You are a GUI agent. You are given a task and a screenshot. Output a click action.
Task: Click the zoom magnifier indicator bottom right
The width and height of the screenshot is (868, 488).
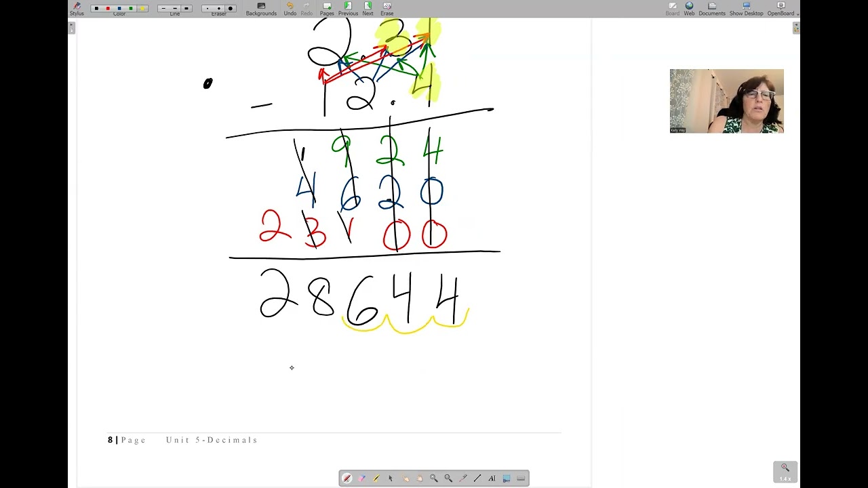pos(785,471)
